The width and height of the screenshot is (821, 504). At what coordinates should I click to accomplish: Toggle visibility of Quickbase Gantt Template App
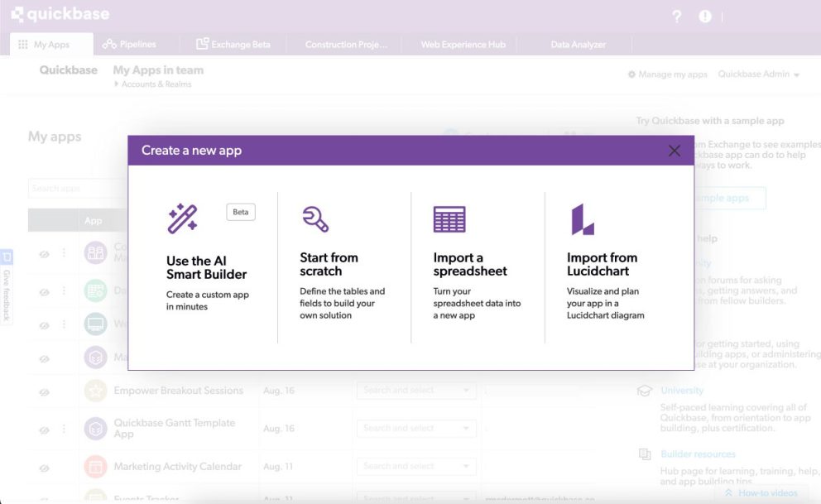pyautogui.click(x=44, y=429)
